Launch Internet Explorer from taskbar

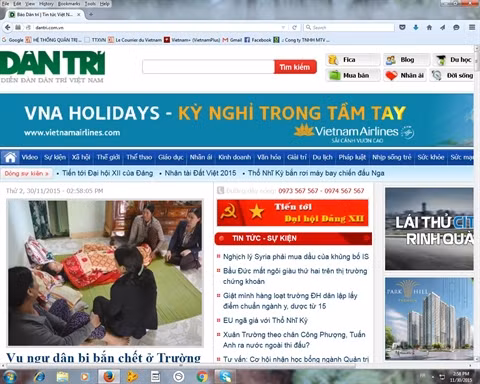tap(40, 377)
